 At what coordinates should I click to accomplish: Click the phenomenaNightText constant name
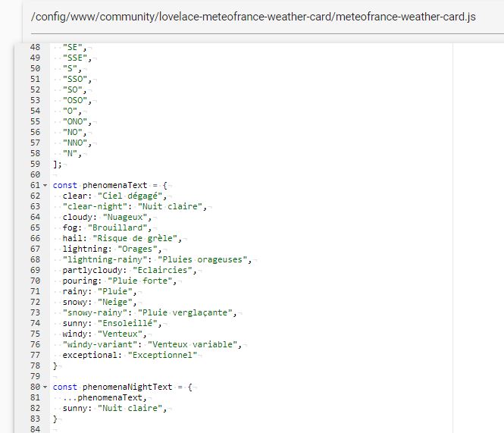point(127,387)
